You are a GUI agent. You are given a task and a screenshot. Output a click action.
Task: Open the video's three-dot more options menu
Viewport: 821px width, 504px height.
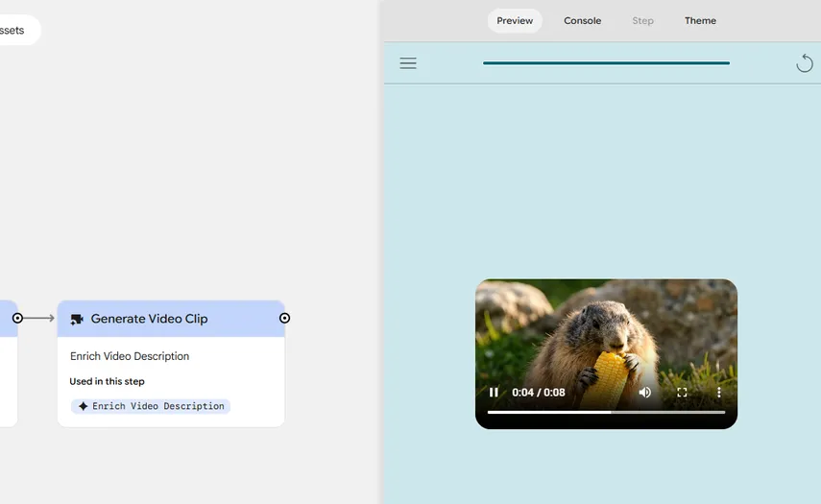(x=719, y=392)
